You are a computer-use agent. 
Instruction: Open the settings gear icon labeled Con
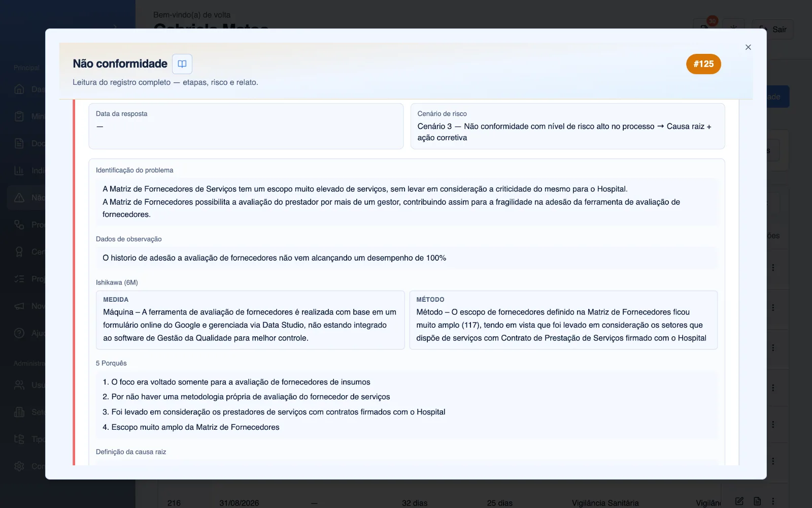[19, 466]
